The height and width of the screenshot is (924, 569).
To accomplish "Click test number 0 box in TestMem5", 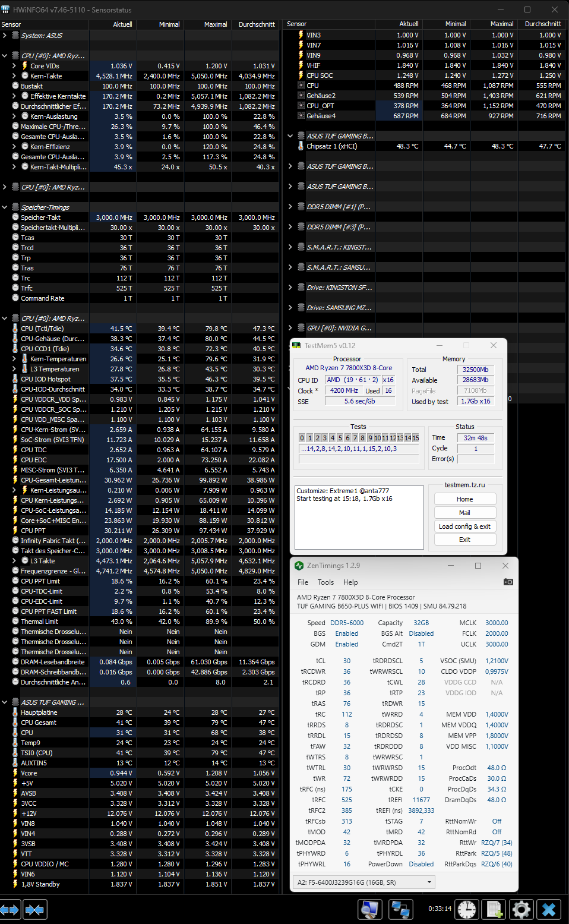I will point(302,438).
